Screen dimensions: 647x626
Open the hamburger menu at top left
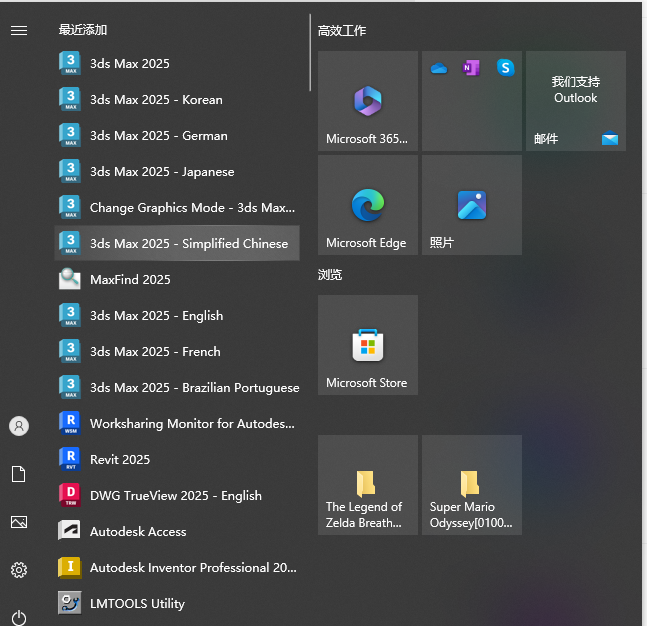19,30
